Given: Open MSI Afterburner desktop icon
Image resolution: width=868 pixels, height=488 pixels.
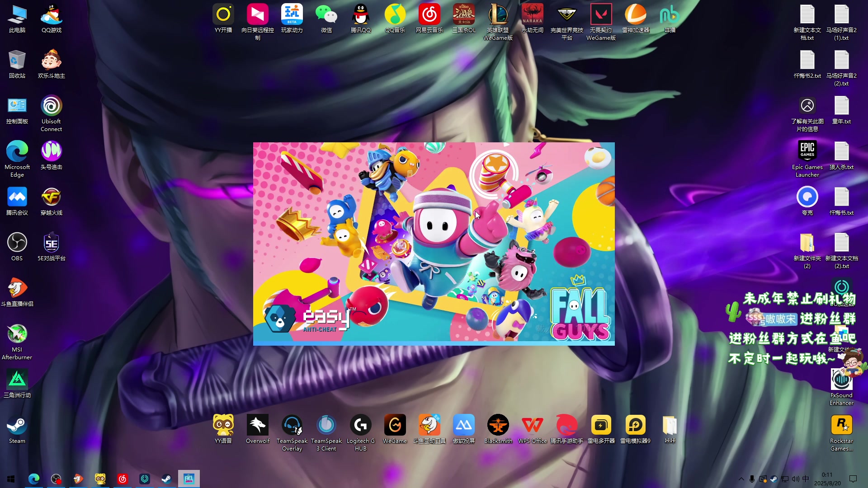Looking at the screenshot, I should [x=17, y=342].
